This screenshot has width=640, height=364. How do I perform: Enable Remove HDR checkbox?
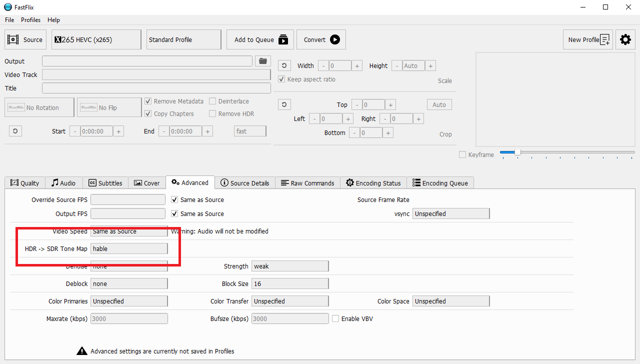[x=212, y=113]
